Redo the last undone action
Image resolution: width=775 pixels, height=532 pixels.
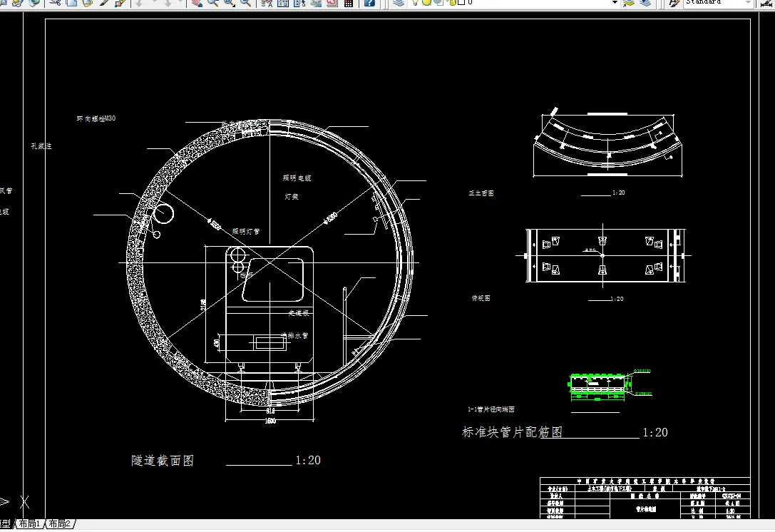[168, 2]
